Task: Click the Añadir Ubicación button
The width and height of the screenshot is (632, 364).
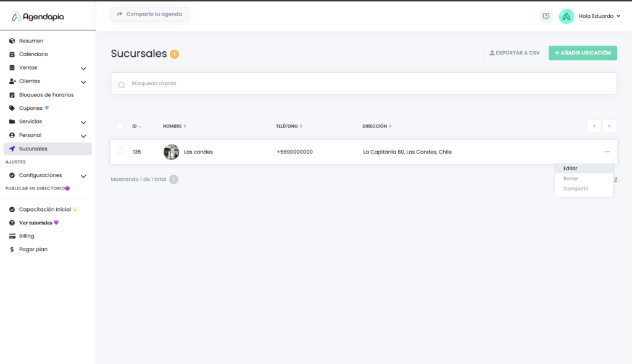Action: [583, 53]
